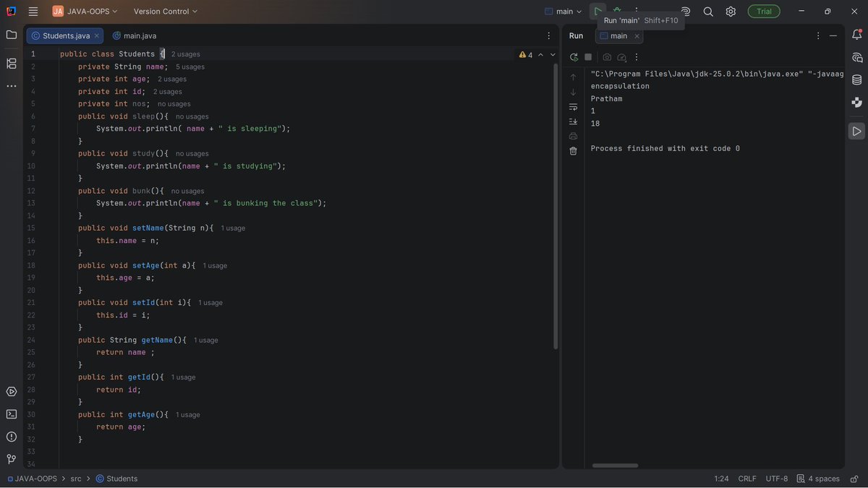Open the editor tabs more options menu
The image size is (868, 488).
(x=548, y=35)
